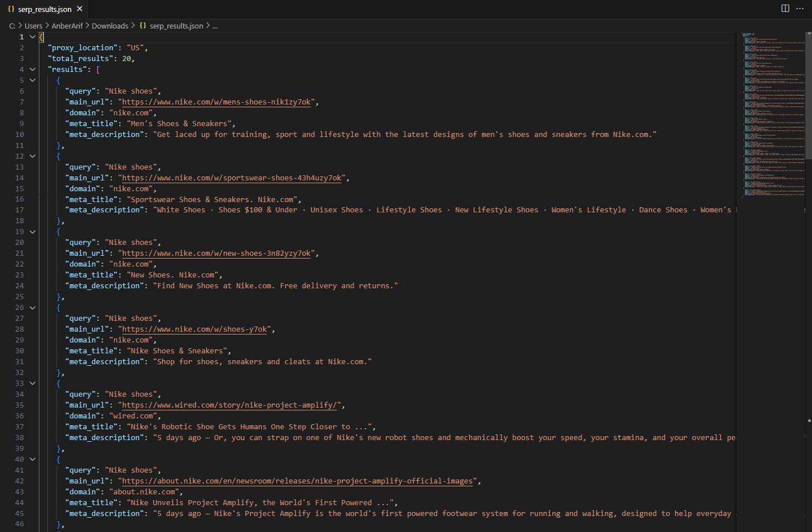Click the JSON file icon in the tab
The image size is (812, 532).
11,9
